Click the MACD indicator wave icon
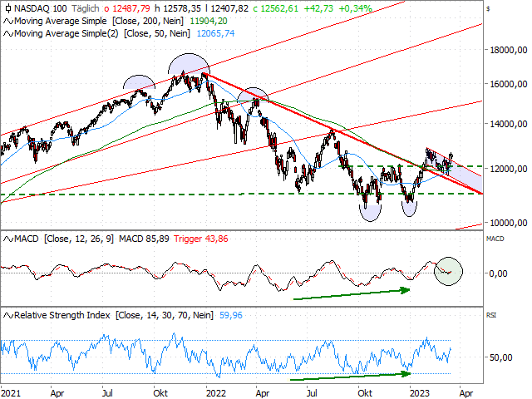This screenshot has height=399, width=532. click(8, 239)
